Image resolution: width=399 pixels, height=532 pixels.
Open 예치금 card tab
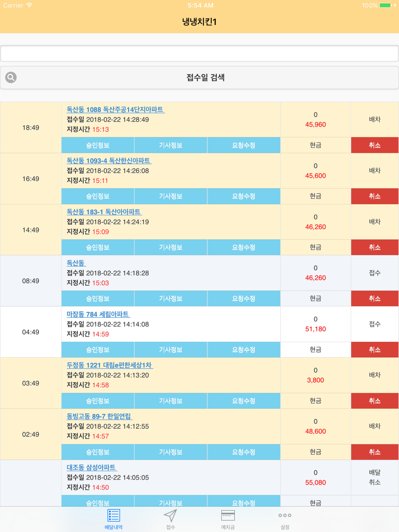228,520
